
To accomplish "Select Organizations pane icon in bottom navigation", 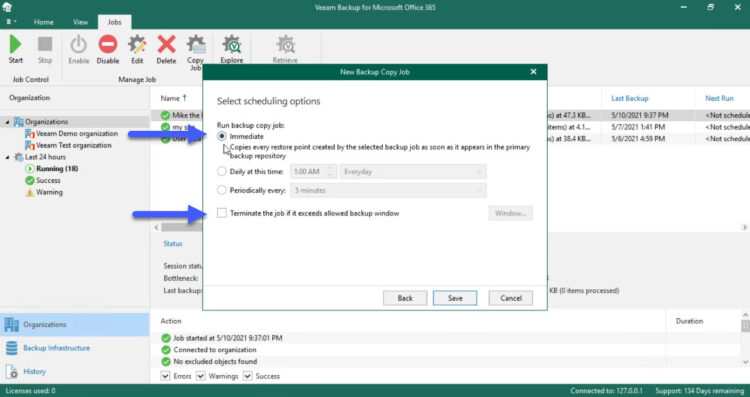I will pos(11,324).
